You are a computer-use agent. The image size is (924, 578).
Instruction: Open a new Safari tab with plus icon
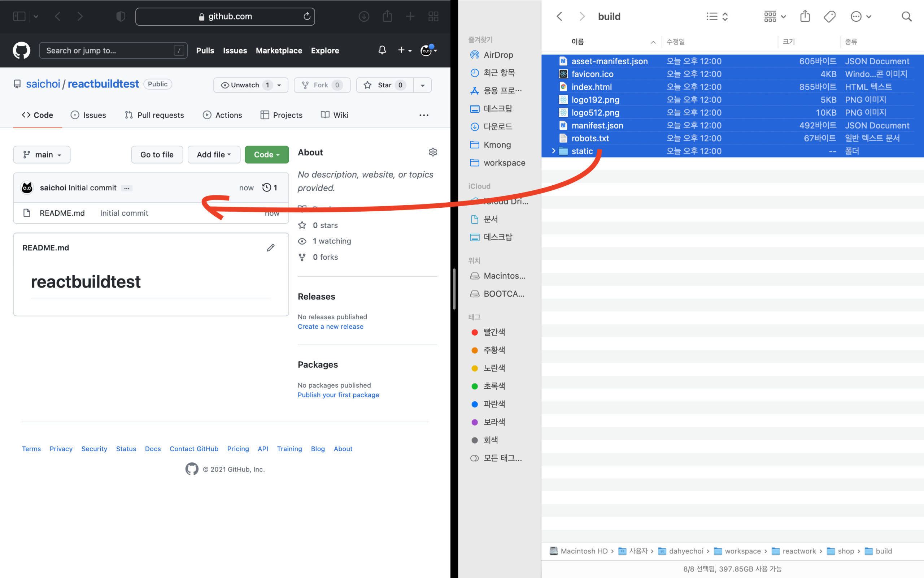click(410, 17)
